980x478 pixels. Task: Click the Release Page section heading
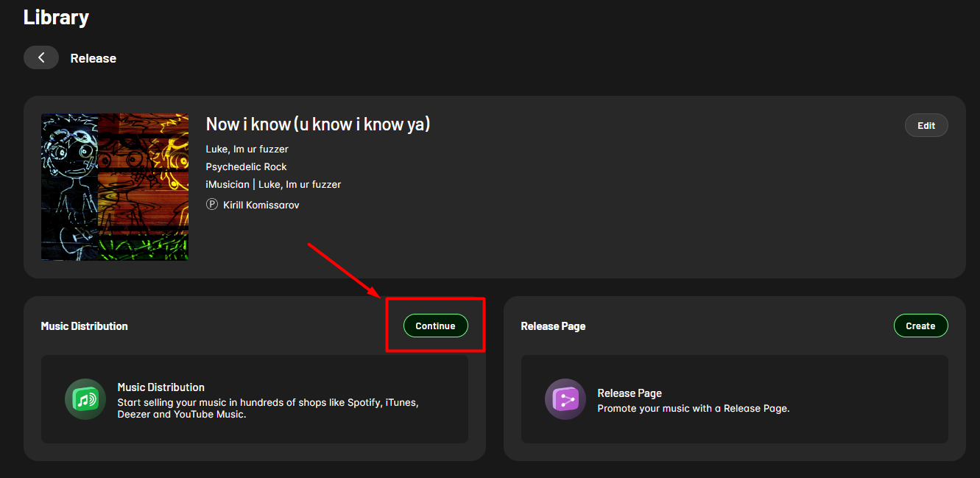coord(553,326)
